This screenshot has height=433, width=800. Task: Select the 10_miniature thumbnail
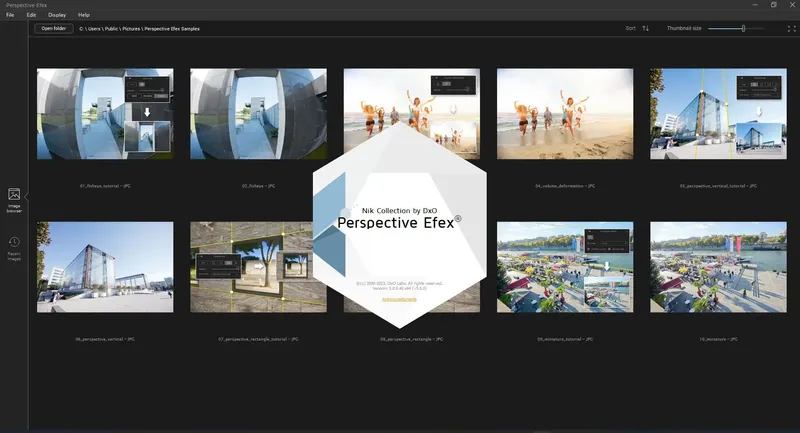click(718, 267)
